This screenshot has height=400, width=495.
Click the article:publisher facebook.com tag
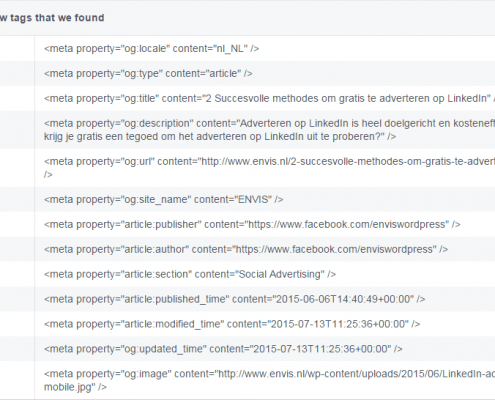click(252, 224)
